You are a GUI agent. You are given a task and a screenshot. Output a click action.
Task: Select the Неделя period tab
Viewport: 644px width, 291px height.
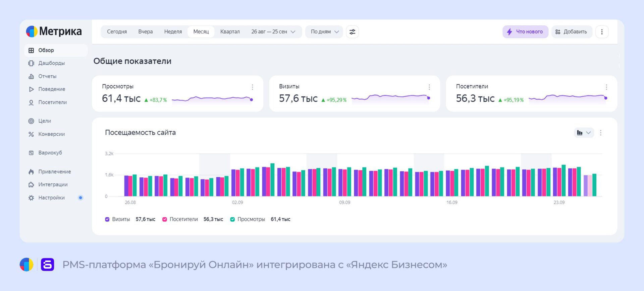173,32
